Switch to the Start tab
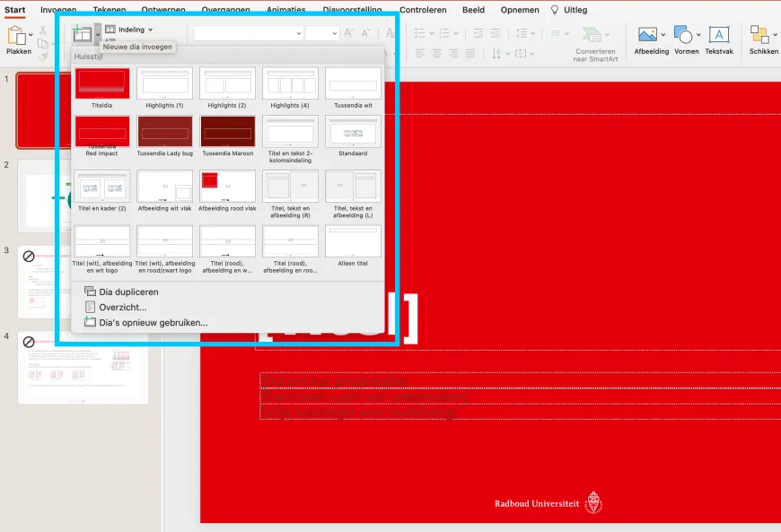Screen dimensions: 781x532 tap(15, 10)
